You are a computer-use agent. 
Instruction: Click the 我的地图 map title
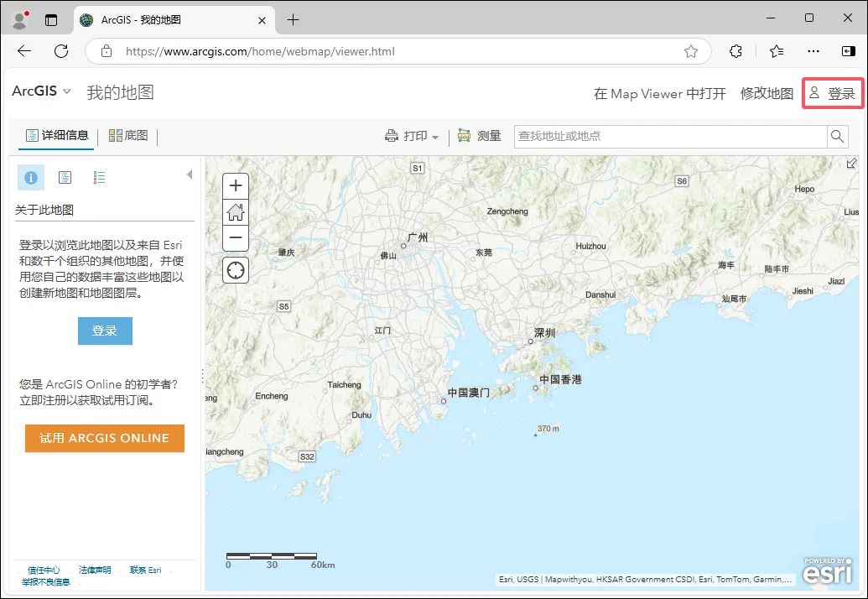point(120,92)
